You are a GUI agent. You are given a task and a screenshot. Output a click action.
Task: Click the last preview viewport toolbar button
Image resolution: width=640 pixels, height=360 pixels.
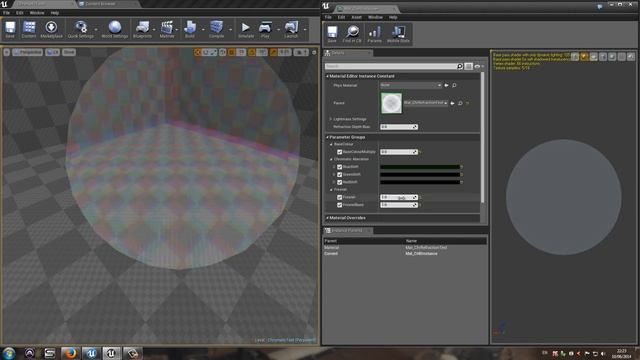631,57
